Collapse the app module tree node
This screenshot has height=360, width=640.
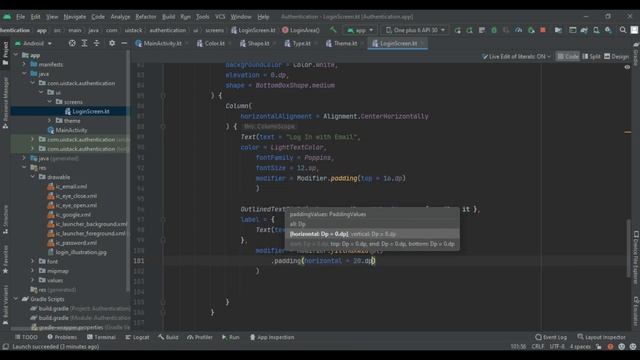point(16,55)
